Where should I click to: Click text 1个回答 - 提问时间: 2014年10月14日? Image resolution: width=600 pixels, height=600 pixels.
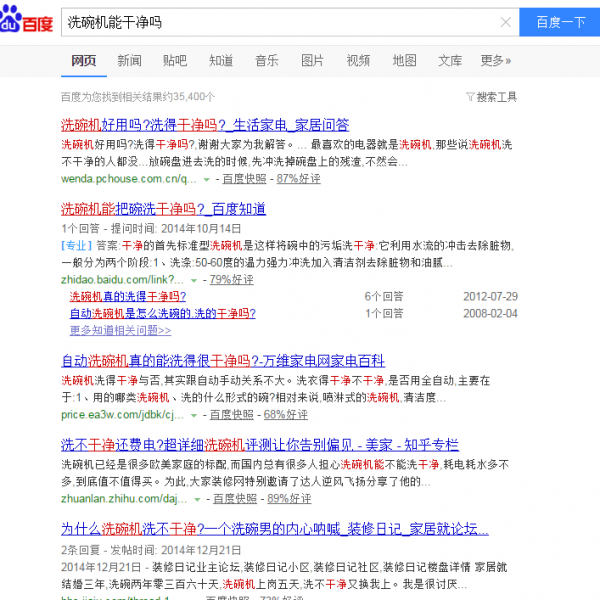151,228
